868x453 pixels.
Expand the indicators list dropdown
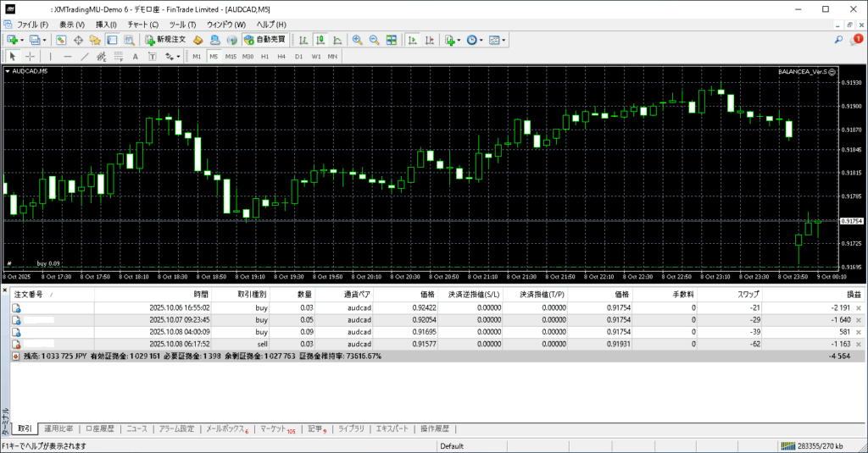tap(459, 40)
